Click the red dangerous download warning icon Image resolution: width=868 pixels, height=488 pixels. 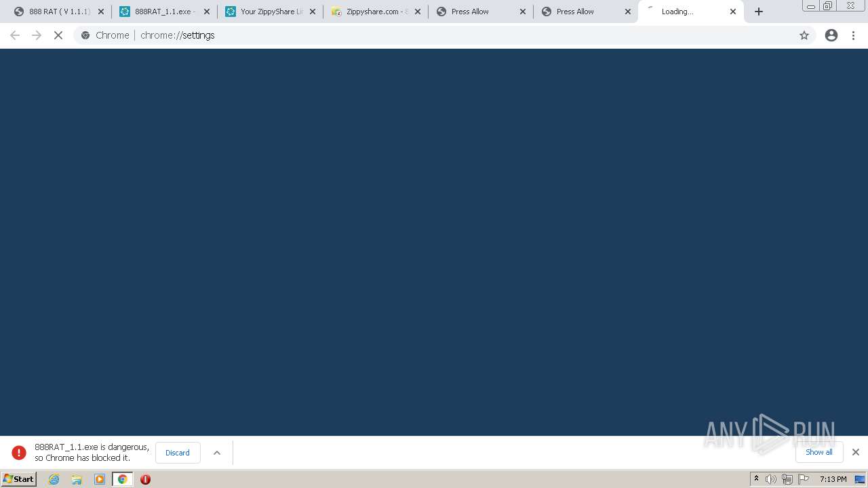[x=19, y=453]
